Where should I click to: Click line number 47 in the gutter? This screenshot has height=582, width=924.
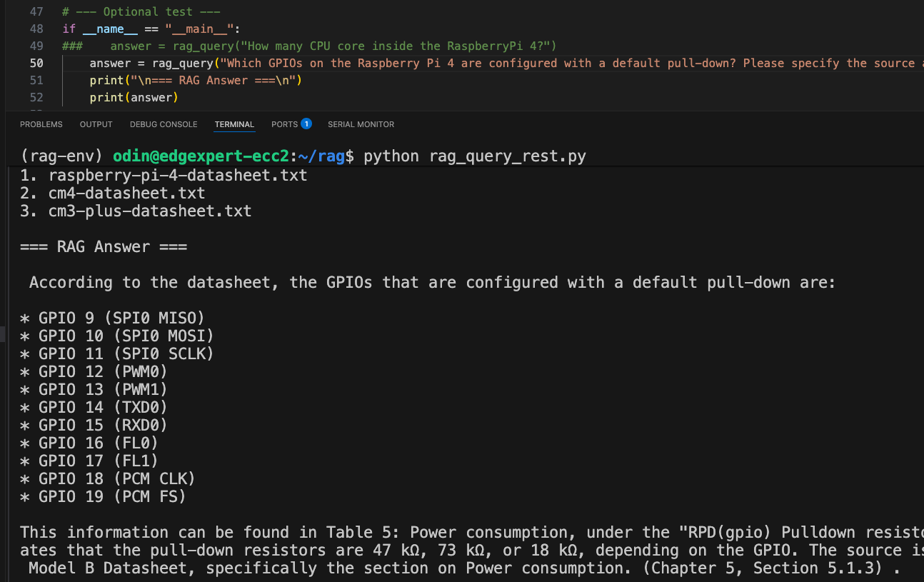pos(36,12)
